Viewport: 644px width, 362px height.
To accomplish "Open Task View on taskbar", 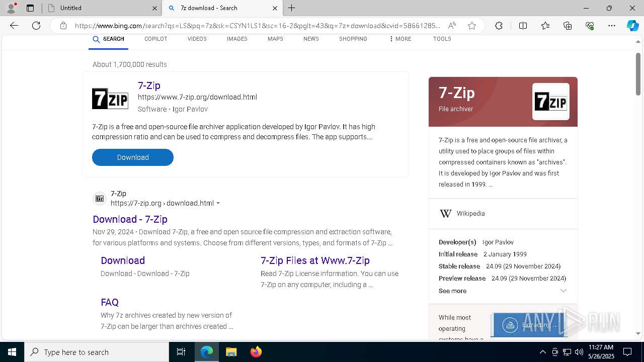I will click(x=181, y=352).
